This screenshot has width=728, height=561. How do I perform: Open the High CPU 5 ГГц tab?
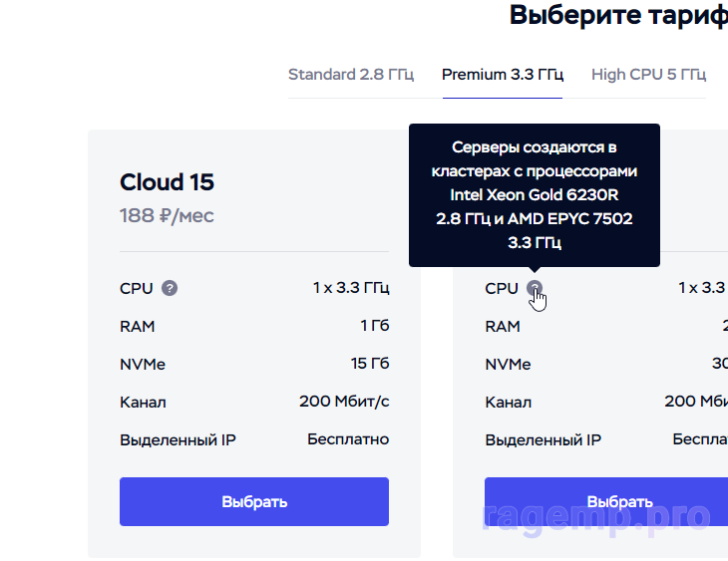click(648, 74)
